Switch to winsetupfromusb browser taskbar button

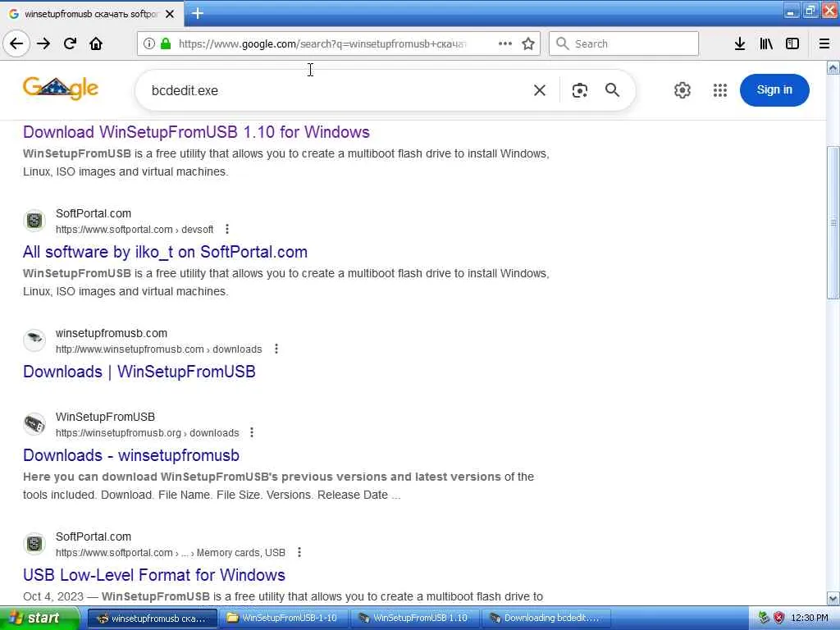(152, 619)
